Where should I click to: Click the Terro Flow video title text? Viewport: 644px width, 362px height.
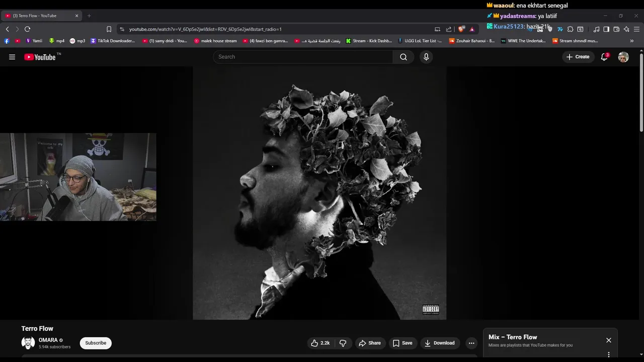coord(37,328)
